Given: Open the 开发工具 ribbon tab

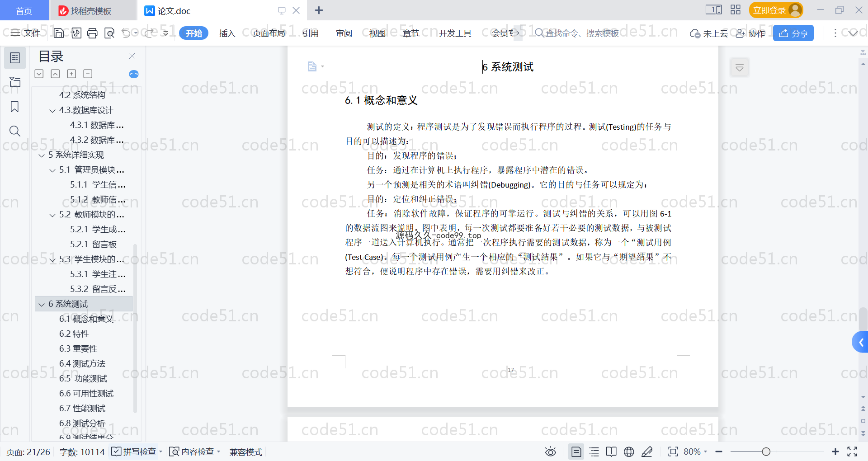Looking at the screenshot, I should 455,33.
